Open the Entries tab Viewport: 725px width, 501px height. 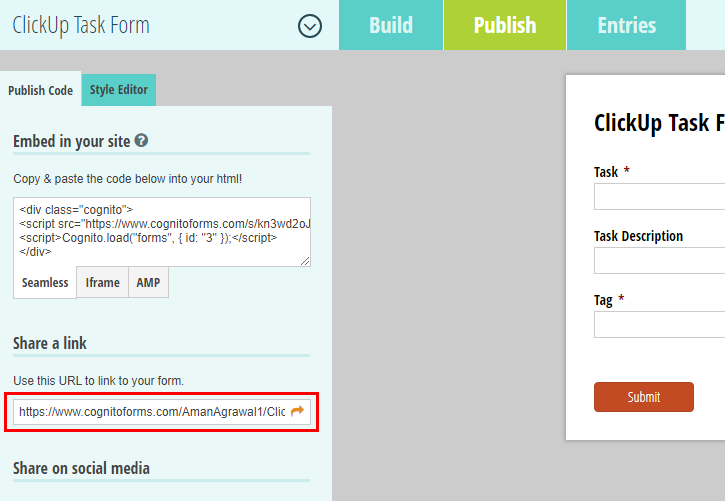click(x=627, y=25)
